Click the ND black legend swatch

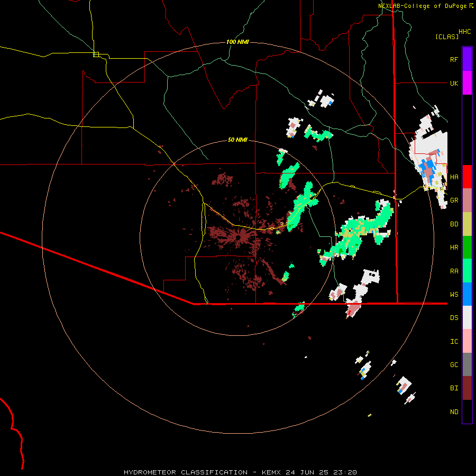467,411
